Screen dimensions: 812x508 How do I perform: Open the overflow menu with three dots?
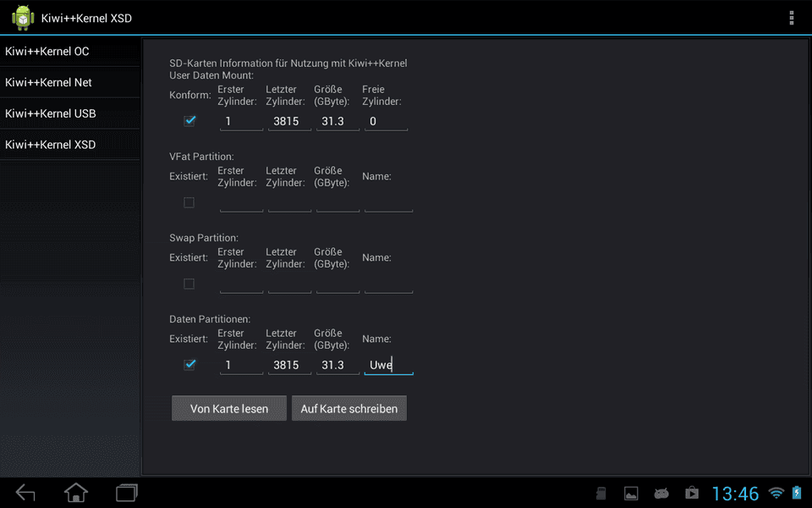(792, 18)
